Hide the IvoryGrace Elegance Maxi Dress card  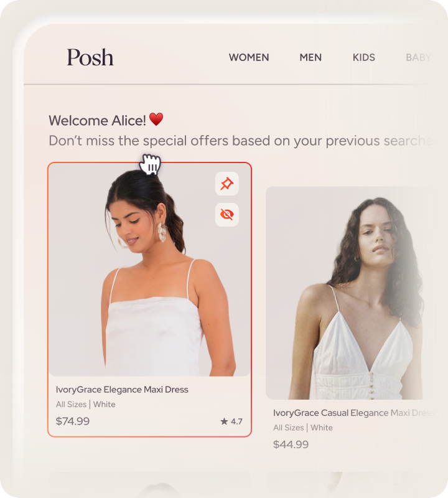[x=226, y=215]
